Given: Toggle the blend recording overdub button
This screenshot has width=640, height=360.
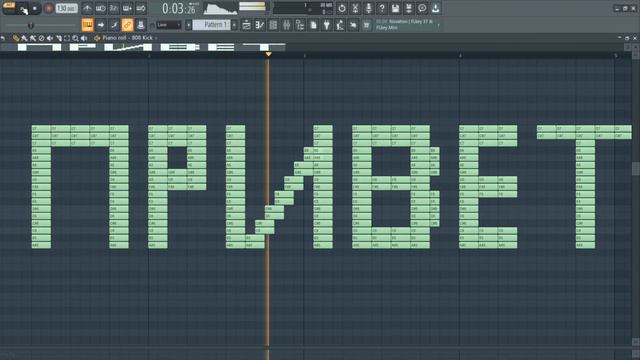Looking at the screenshot, I should pos(127,8).
